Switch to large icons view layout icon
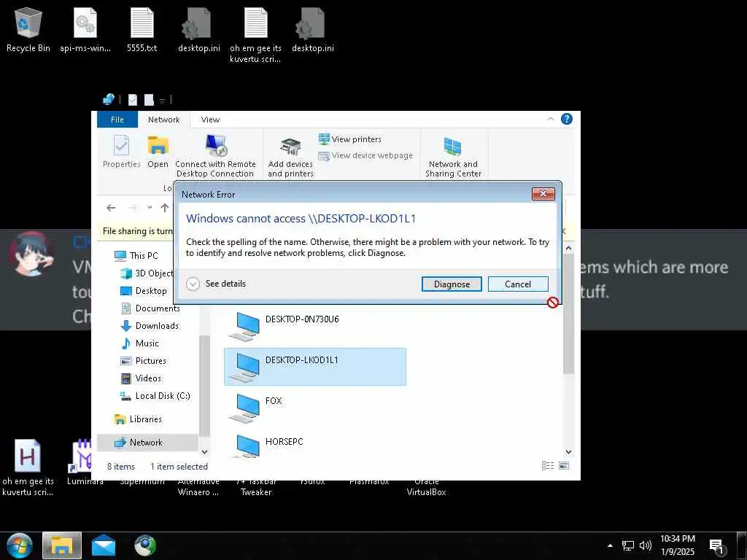This screenshot has height=560, width=747. coord(564,466)
